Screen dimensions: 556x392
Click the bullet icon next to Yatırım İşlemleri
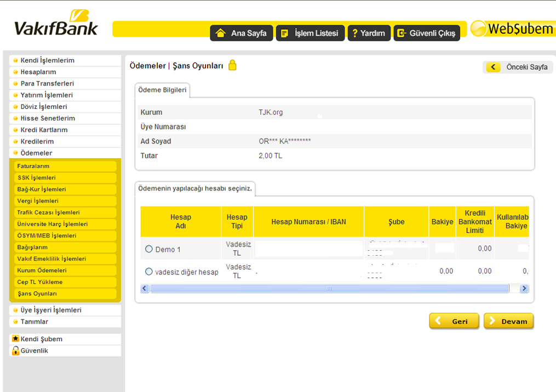tap(15, 95)
